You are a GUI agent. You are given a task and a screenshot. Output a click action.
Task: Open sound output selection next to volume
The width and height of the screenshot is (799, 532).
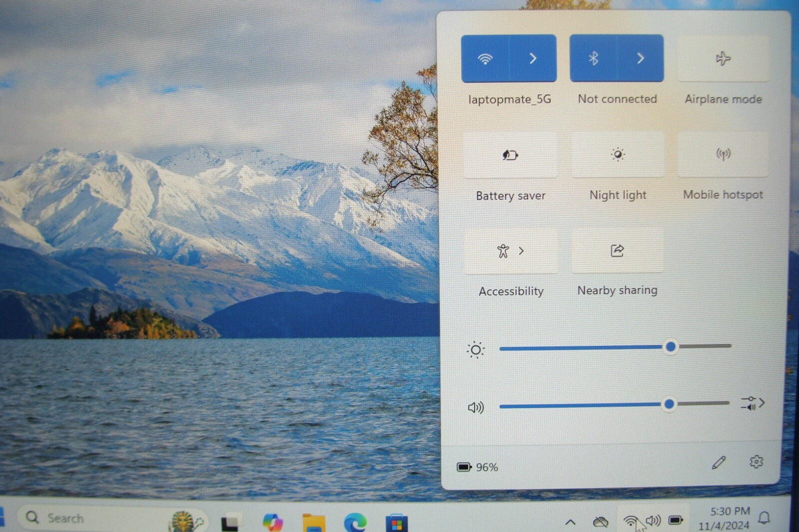click(x=753, y=403)
